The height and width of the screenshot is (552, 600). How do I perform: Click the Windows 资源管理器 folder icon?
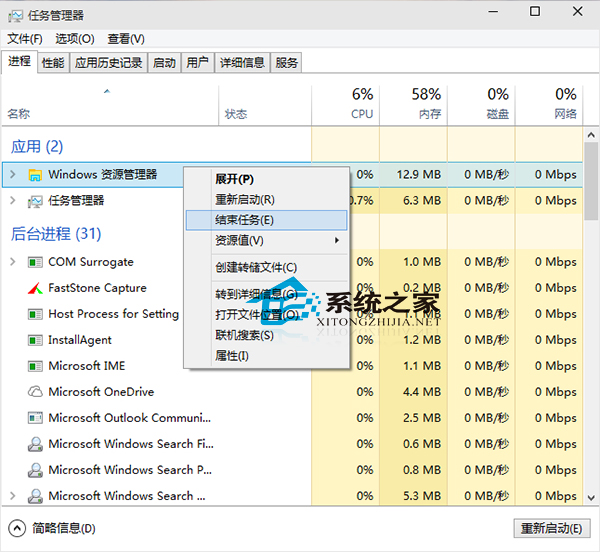[x=35, y=175]
